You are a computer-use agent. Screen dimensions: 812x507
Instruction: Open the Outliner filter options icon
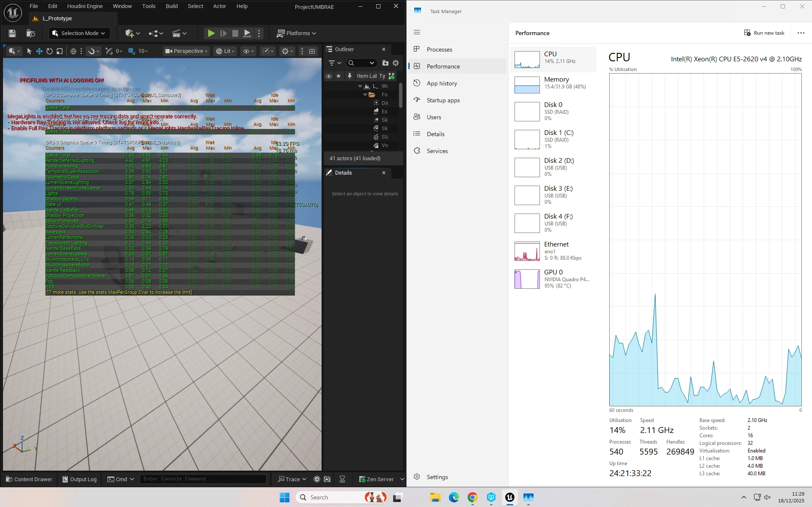[x=335, y=63]
